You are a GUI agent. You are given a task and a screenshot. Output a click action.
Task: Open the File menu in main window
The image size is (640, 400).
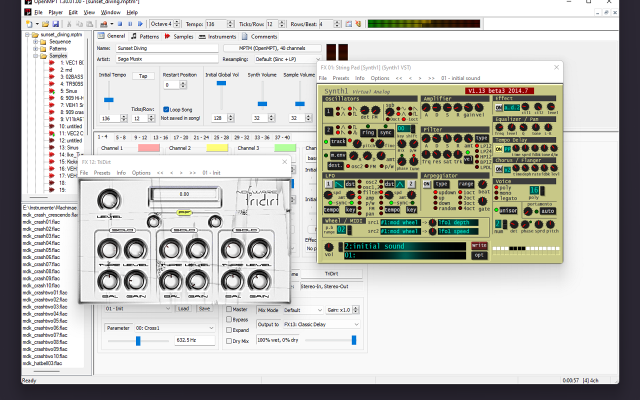38,12
